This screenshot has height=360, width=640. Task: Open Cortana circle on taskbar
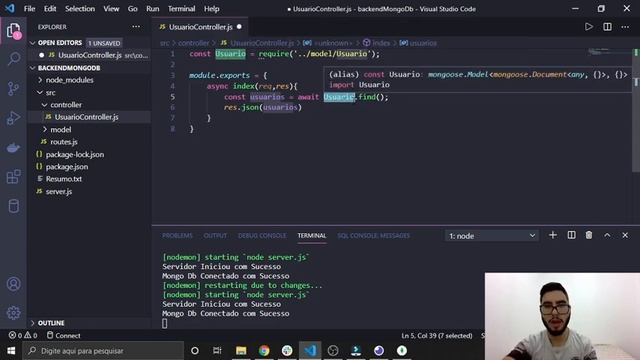195,351
